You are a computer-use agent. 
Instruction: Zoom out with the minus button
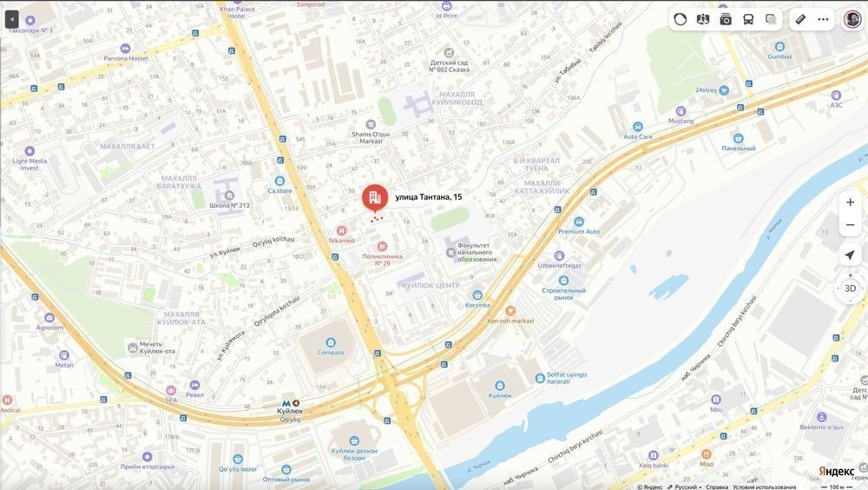[x=850, y=225]
